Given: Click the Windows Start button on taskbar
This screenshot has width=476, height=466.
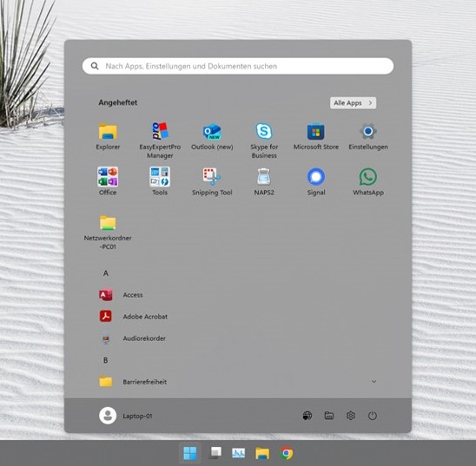Looking at the screenshot, I should (190, 453).
